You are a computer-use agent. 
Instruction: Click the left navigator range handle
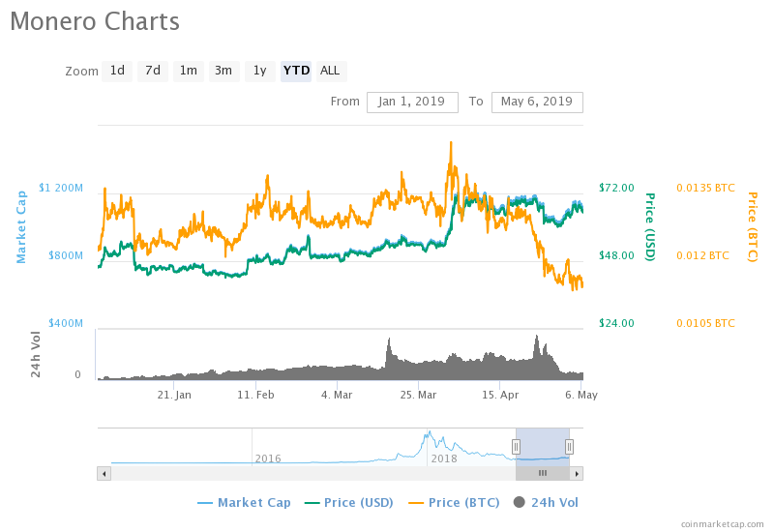coord(516,447)
